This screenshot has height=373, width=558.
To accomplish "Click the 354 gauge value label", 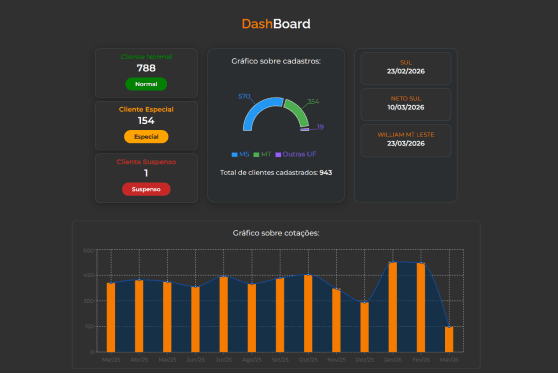I will [313, 101].
